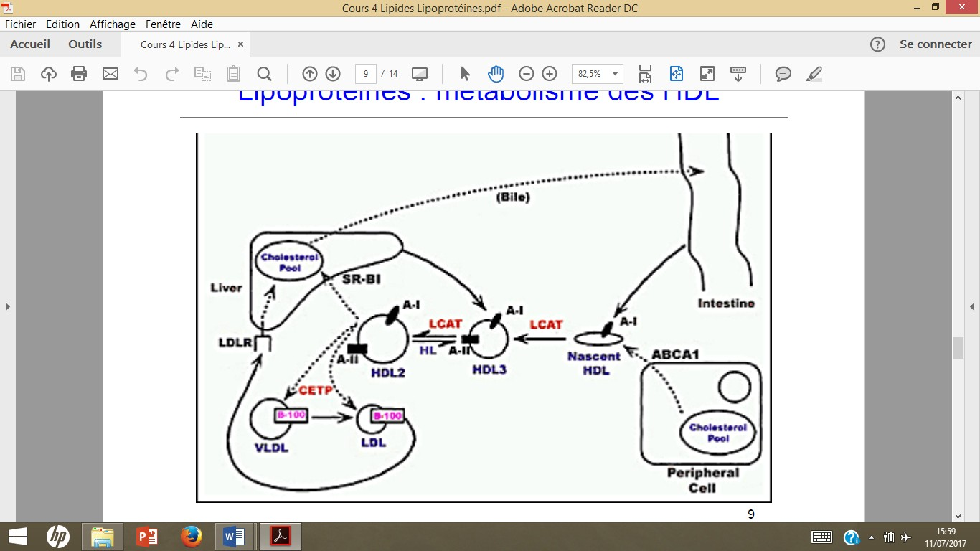This screenshot has height=551, width=980.
Task: Open the search magnifier tool
Action: [264, 74]
